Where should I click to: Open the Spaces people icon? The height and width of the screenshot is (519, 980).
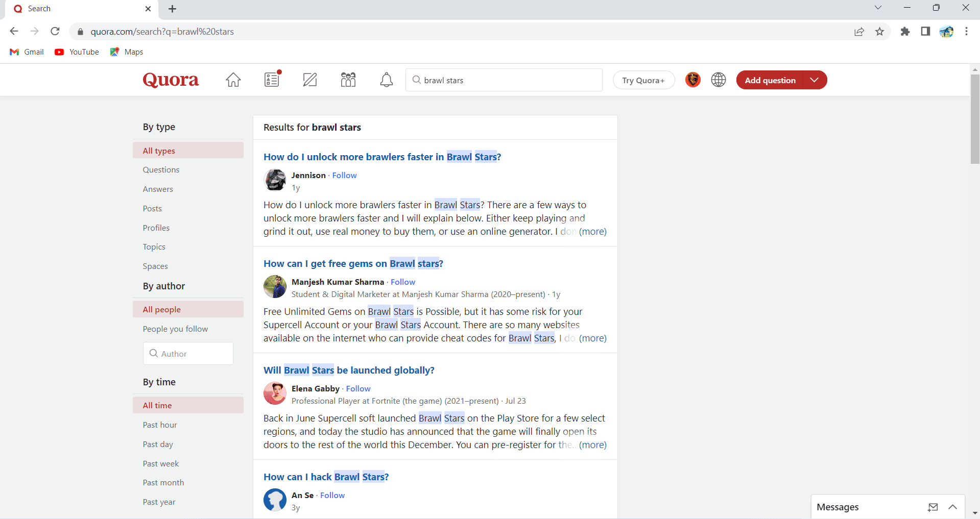tap(348, 80)
